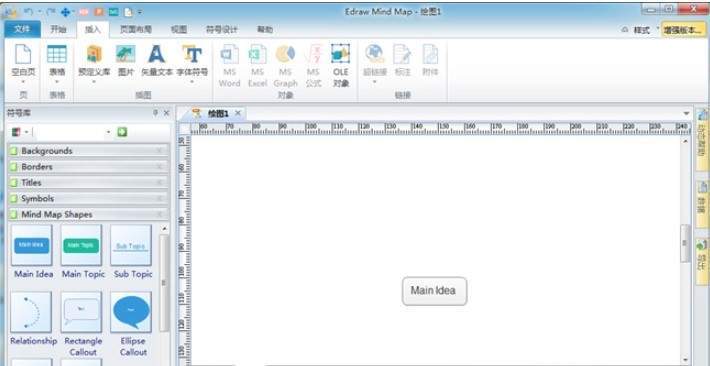710x366 pixels.
Task: Switch to the Insert (插入) tab
Action: coord(93,29)
